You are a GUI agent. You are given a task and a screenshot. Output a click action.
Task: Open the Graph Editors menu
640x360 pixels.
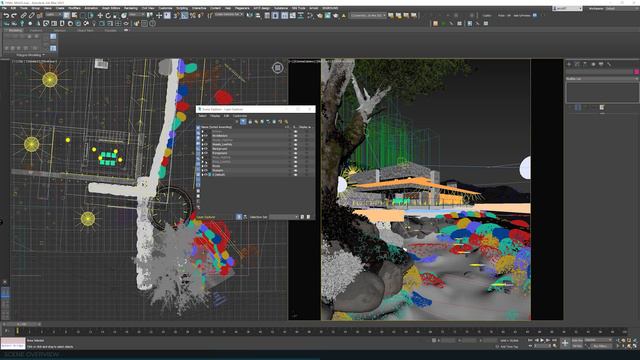111,8
